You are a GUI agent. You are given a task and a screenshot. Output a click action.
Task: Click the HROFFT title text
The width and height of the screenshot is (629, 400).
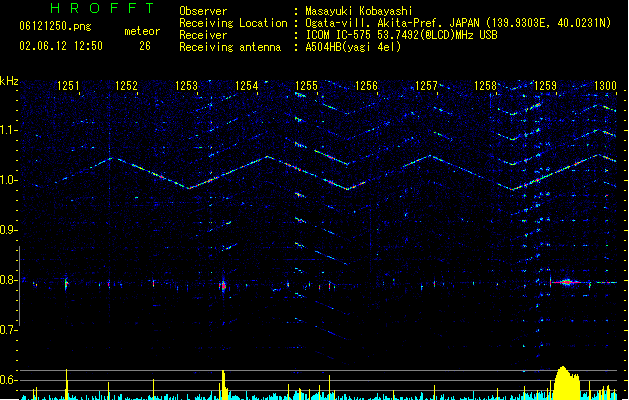click(103, 8)
